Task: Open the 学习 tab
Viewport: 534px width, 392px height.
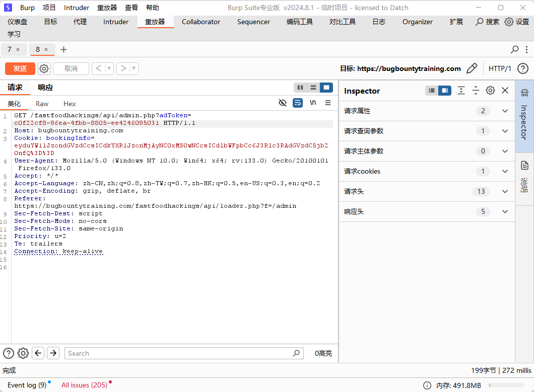Action: pos(14,34)
